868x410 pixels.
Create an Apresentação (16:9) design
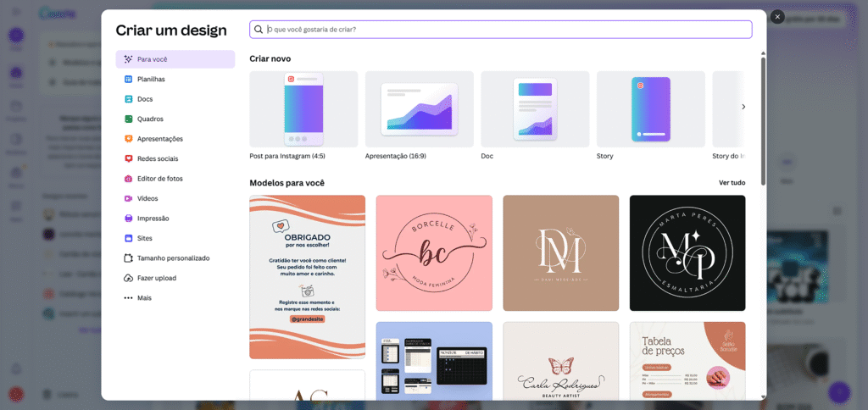click(419, 109)
